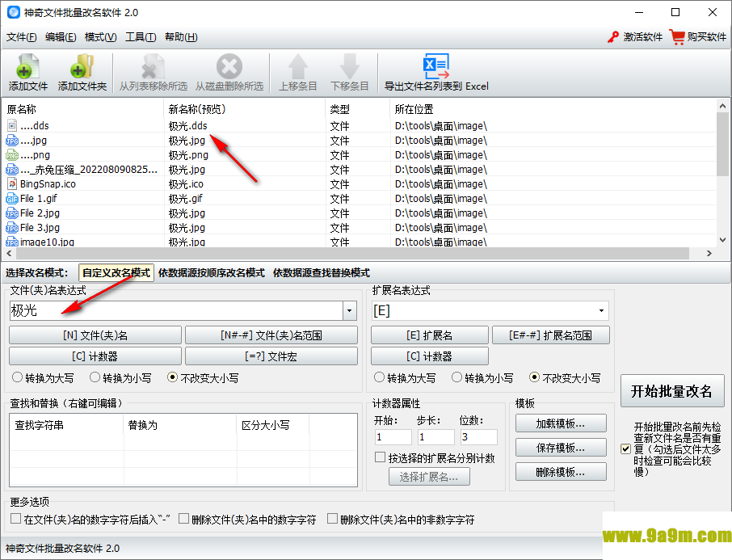The width and height of the screenshot is (732, 560).
Task: Click the file list horizontal scrollbar thumb
Action: [352, 253]
